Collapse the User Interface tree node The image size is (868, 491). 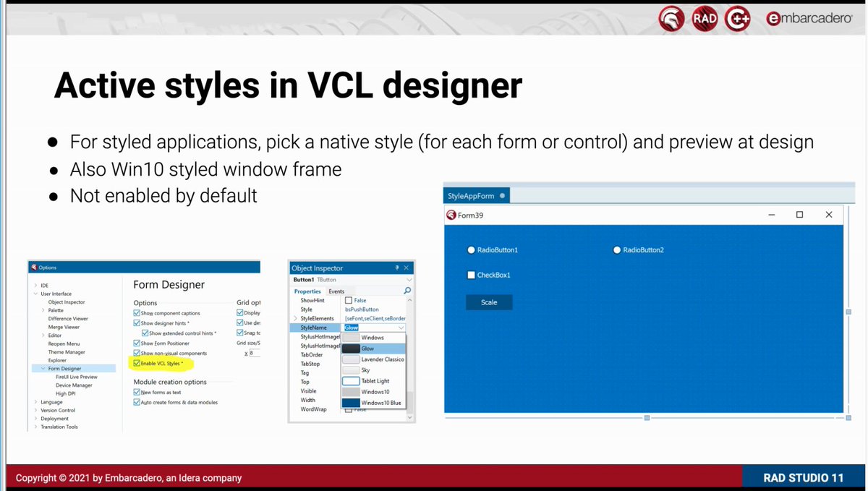tap(34, 294)
